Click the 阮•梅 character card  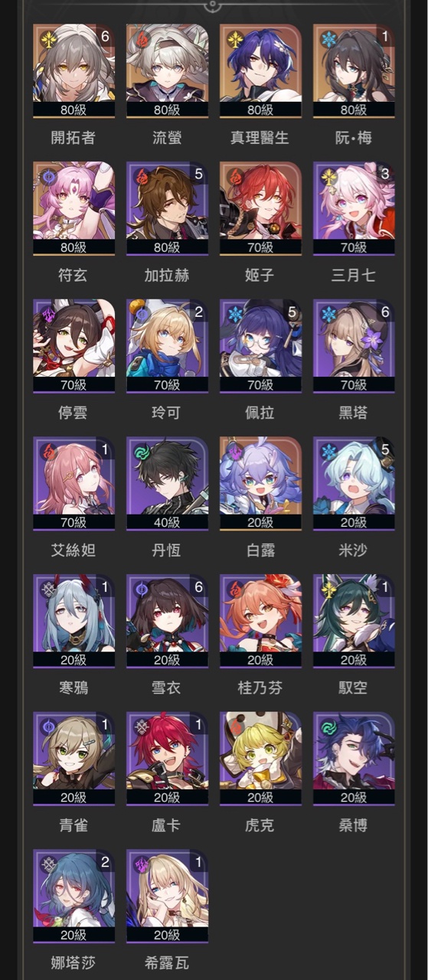pos(354,71)
